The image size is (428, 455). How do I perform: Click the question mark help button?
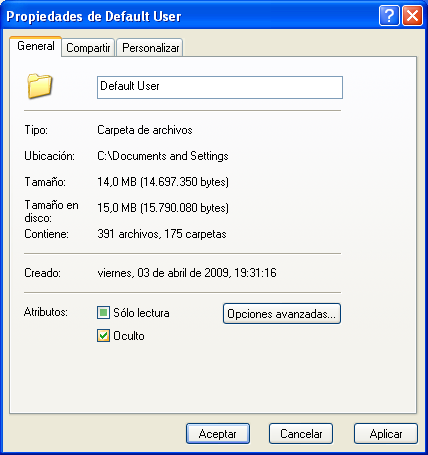point(389,16)
